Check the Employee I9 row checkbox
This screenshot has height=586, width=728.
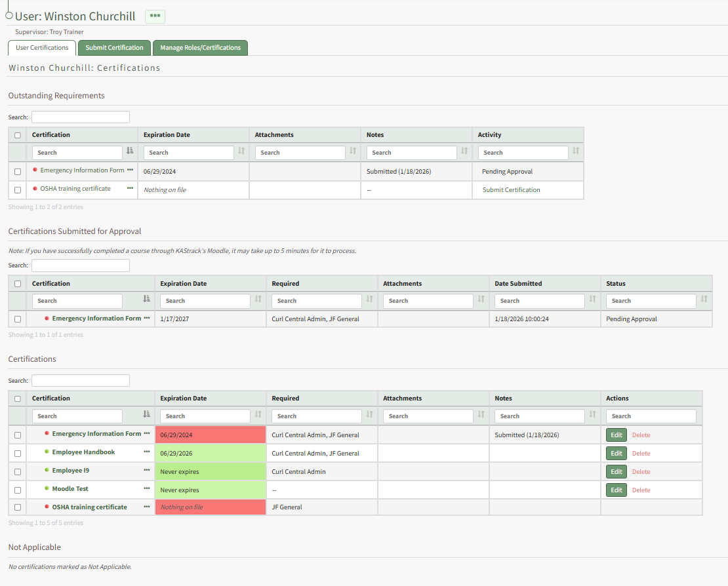tap(18, 471)
